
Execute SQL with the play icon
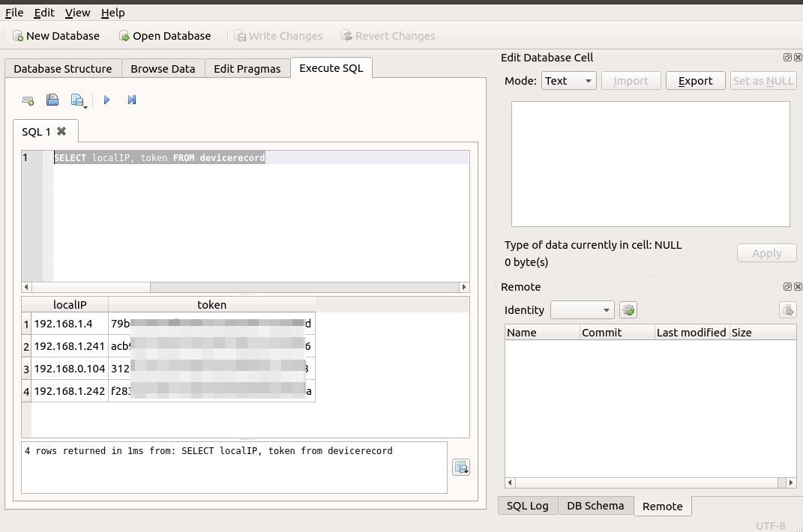[106, 100]
